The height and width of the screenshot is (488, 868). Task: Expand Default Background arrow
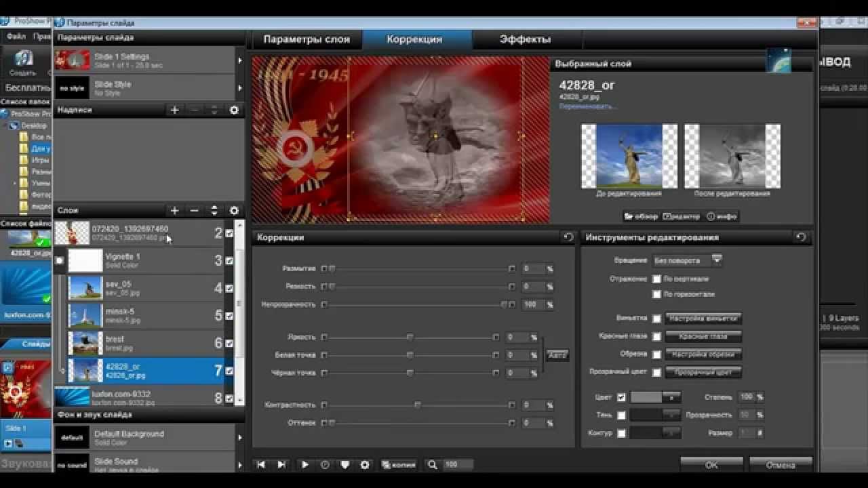point(239,438)
